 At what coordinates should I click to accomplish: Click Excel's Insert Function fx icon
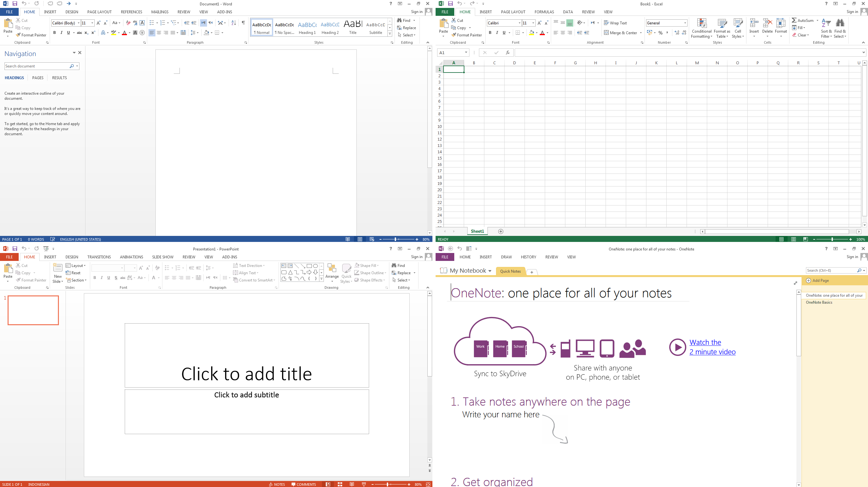[507, 53]
